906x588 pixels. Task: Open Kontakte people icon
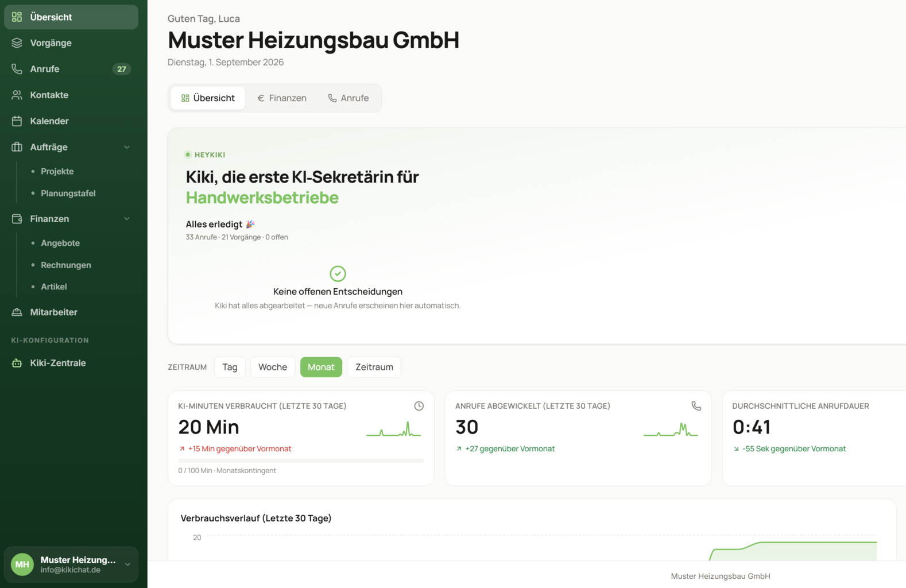17,95
